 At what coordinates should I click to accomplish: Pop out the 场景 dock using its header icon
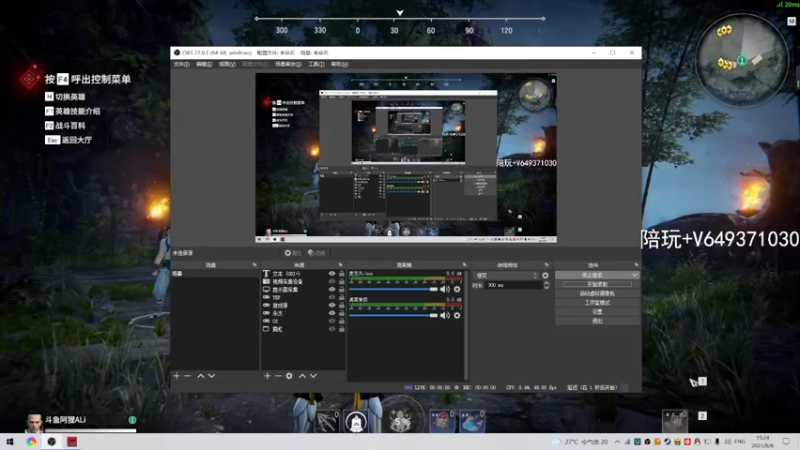click(x=255, y=265)
